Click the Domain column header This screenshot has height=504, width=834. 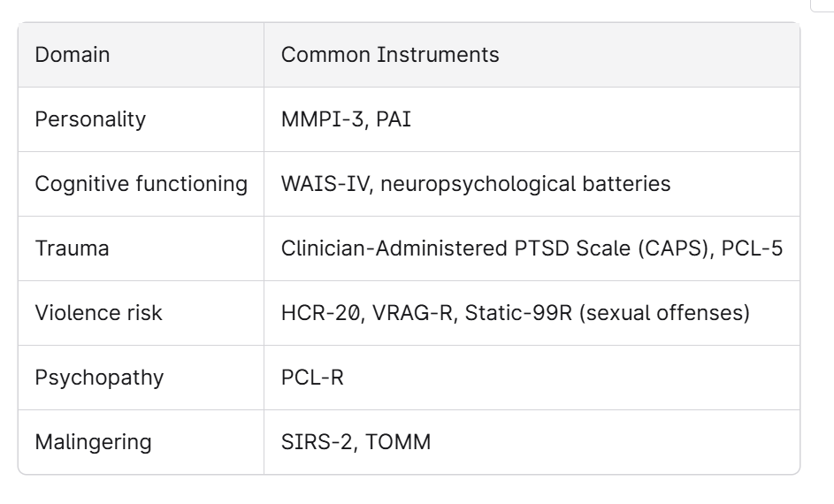point(141,55)
